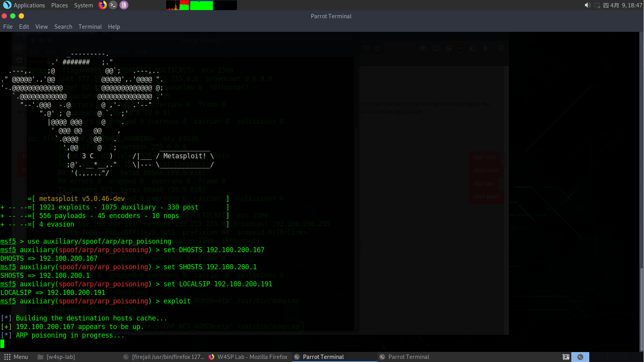
Task: Click folder icon of w4sp-lab taskbar entry
Action: click(40, 357)
